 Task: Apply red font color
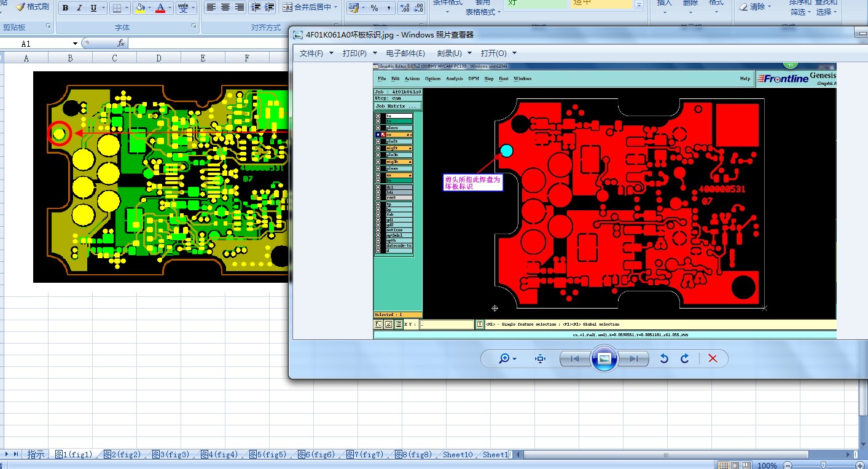coord(160,8)
